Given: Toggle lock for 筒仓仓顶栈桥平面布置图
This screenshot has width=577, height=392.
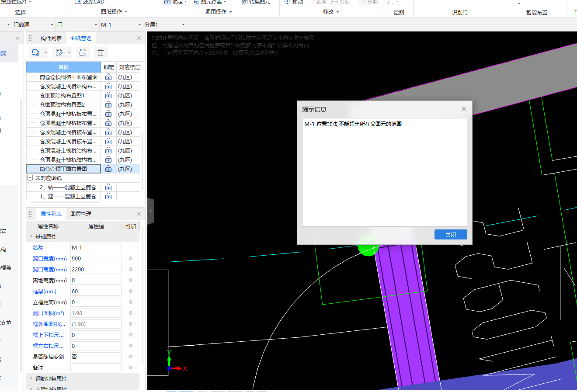Looking at the screenshot, I should tap(108, 77).
